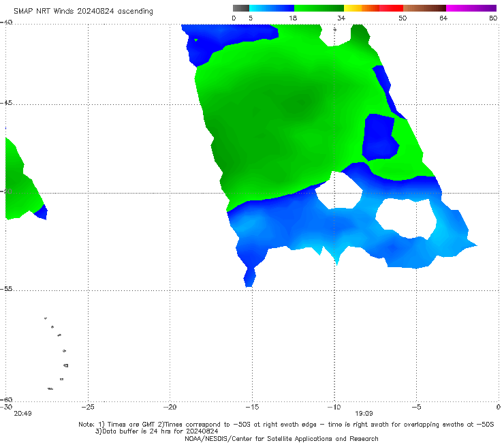
Task: Click the small green swath at the left map edge
Action: tap(23, 182)
